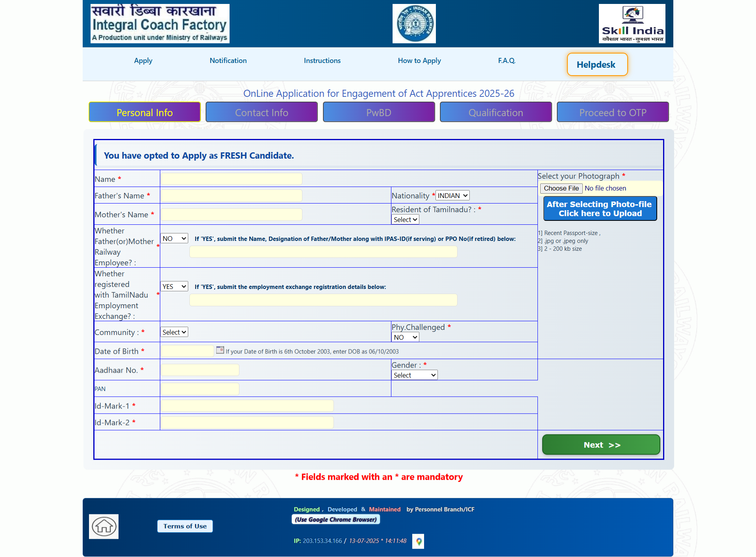
Task: Expand the Gender dropdown
Action: pos(414,375)
